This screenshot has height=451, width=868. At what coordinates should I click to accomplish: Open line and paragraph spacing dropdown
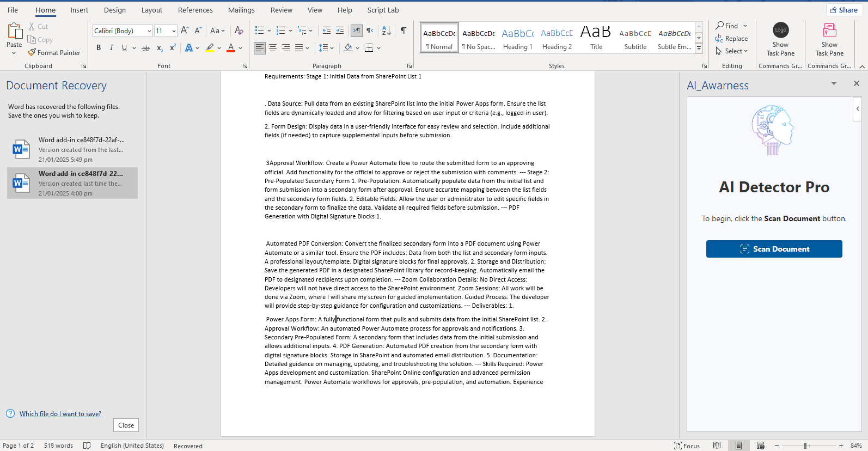(326, 48)
